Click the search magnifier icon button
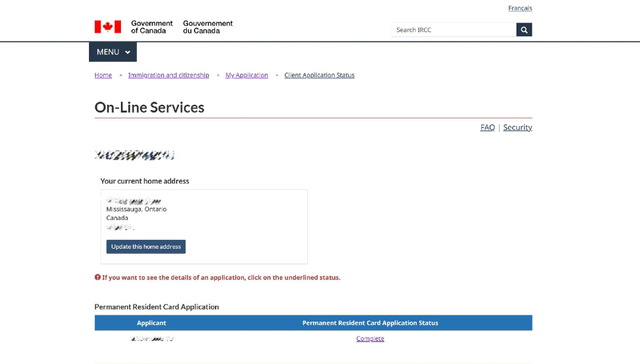 click(x=524, y=30)
